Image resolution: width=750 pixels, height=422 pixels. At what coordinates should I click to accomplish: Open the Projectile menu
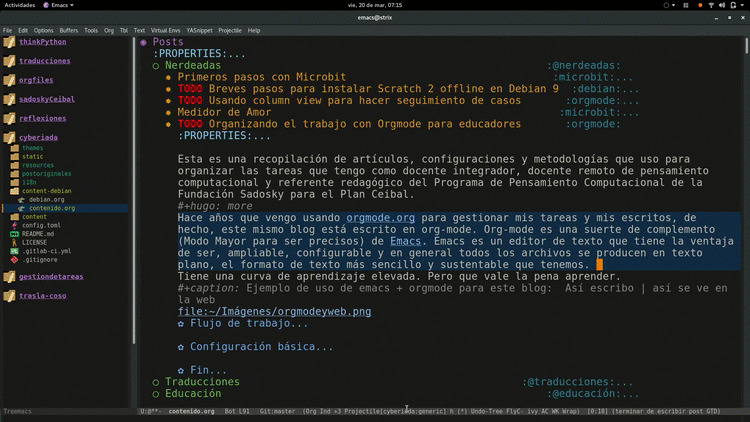pos(230,30)
